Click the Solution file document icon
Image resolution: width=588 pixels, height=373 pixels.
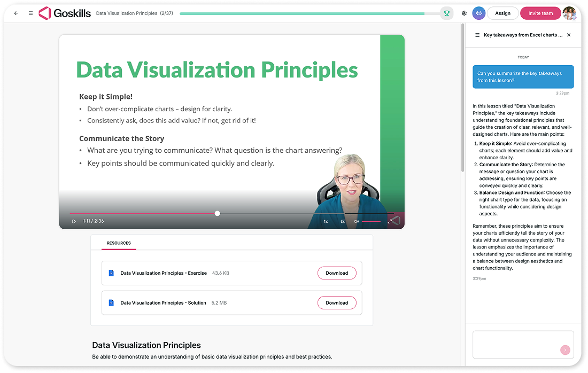coord(111,302)
